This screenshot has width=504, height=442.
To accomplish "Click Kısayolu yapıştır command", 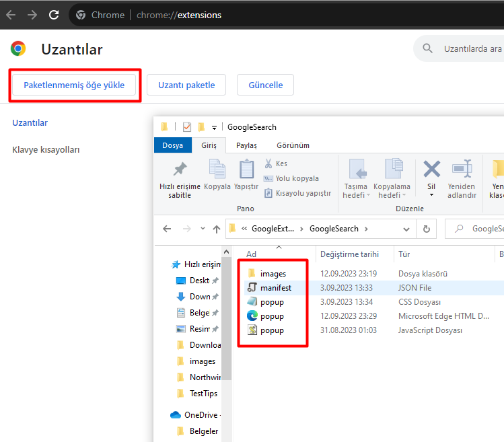I will pos(297,193).
